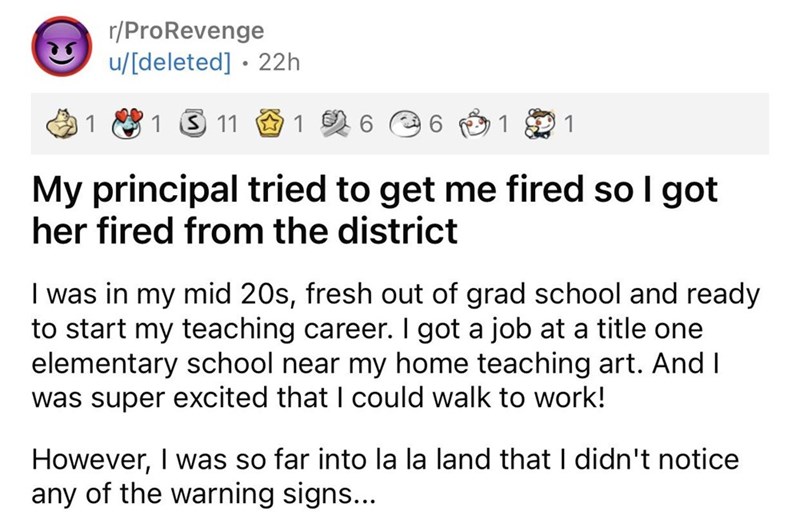
Task: Click the silver award count 11
Action: (227, 125)
